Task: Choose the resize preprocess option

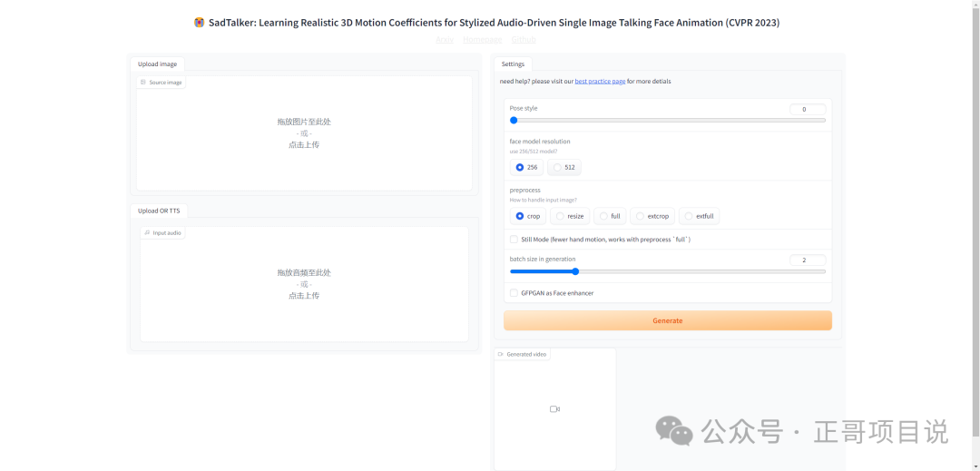Action: pos(561,216)
